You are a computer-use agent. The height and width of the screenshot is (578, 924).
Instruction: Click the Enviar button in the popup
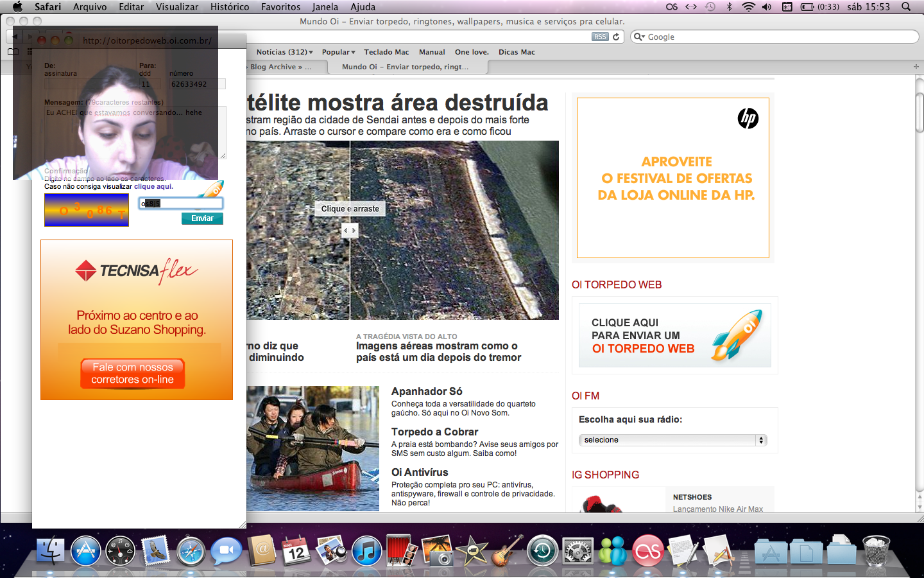coord(202,218)
